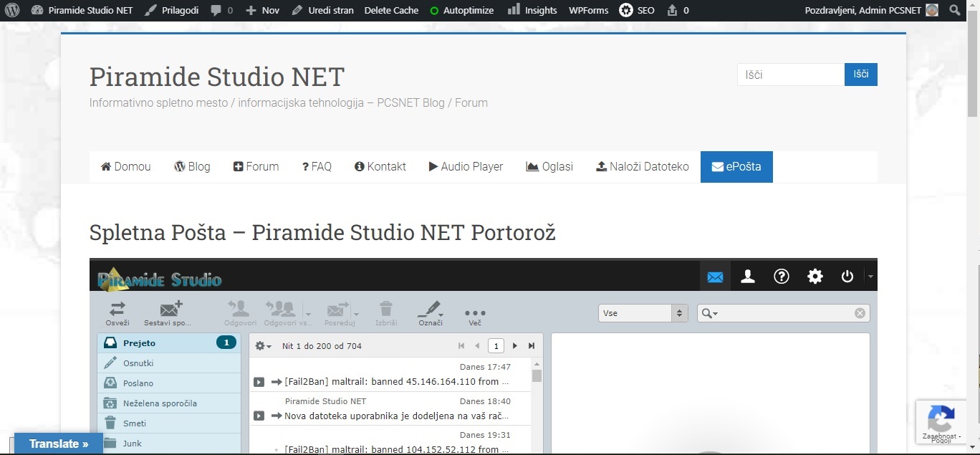Image resolution: width=980 pixels, height=455 pixels.
Task: Open the Kontakt page
Action: click(380, 167)
